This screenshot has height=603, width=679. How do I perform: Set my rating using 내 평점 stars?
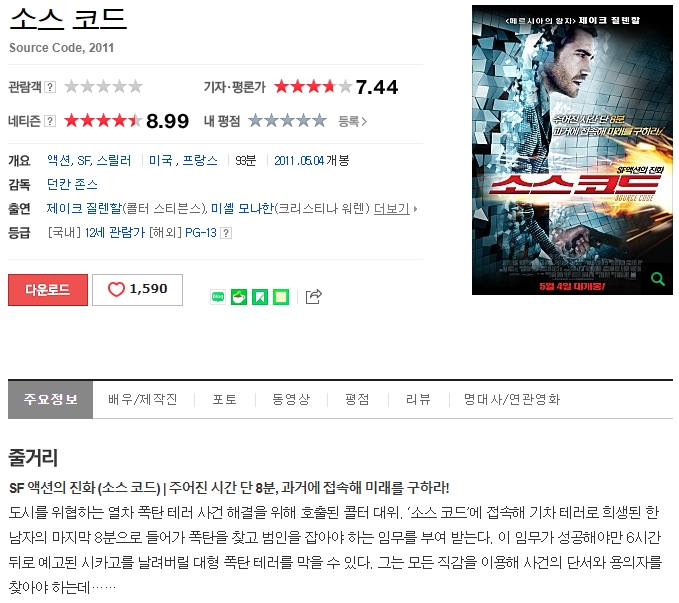click(288, 121)
